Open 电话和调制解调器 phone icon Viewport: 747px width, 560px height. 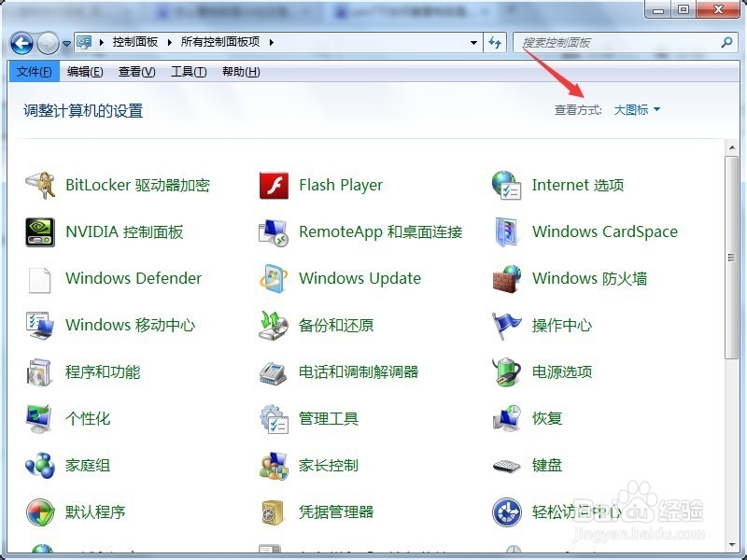tap(274, 372)
